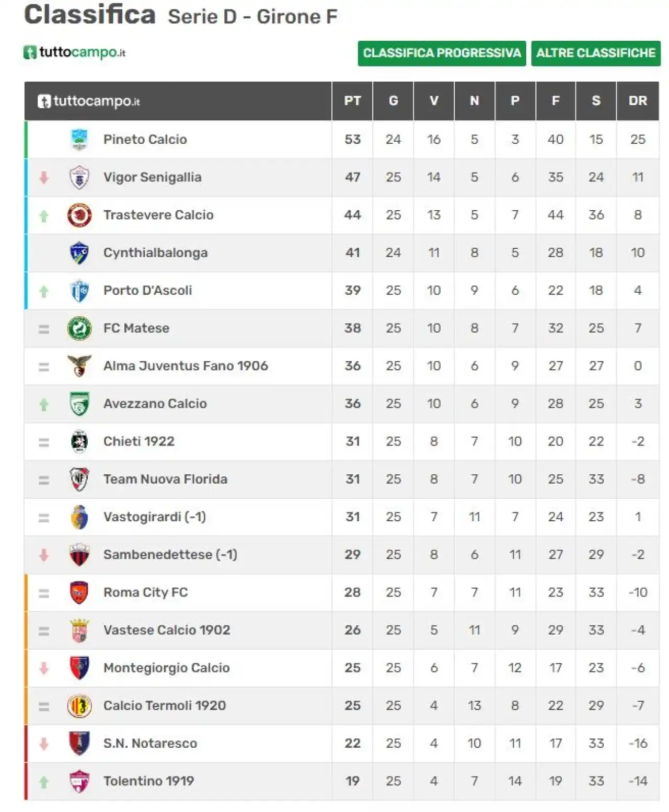Click the Pineto Calcio team crest

79,140
